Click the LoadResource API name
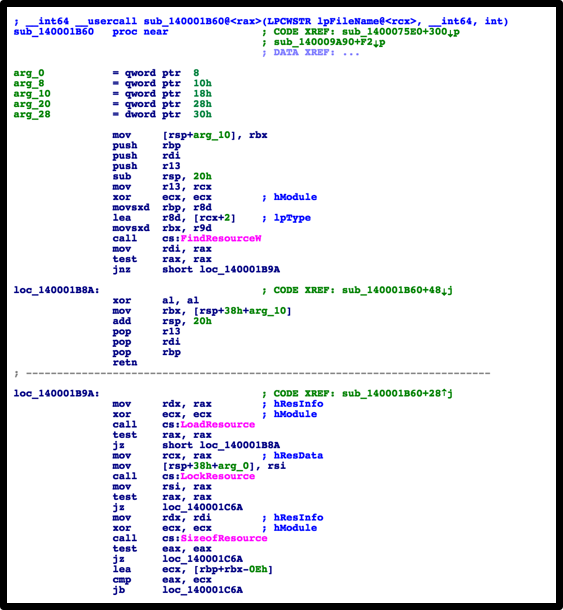Image resolution: width=563 pixels, height=610 pixels. coord(217,424)
